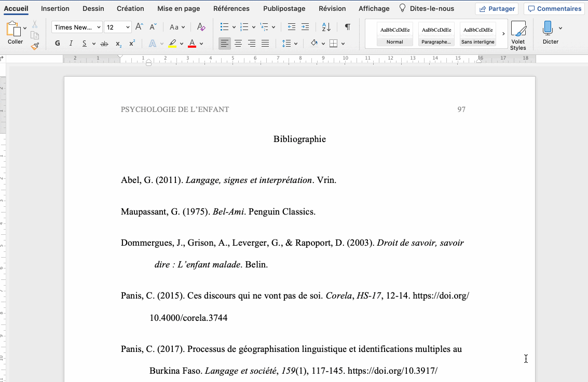The width and height of the screenshot is (588, 382).
Task: Open the Dicter dropdown arrow
Action: click(x=560, y=28)
